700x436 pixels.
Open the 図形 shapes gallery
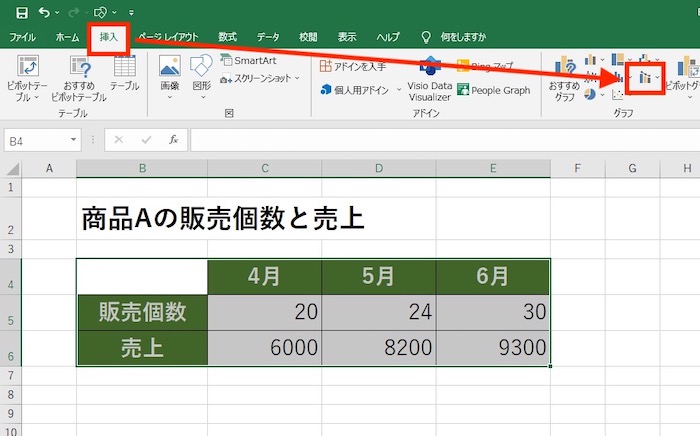(201, 77)
